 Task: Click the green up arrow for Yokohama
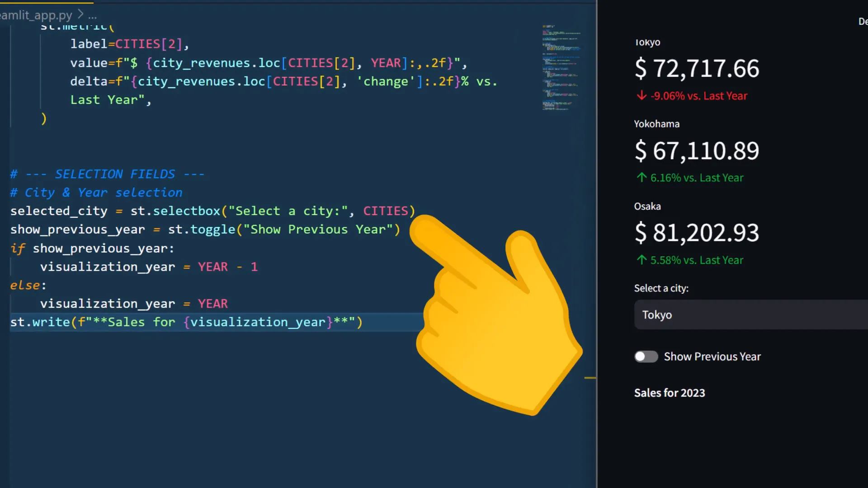coord(641,178)
